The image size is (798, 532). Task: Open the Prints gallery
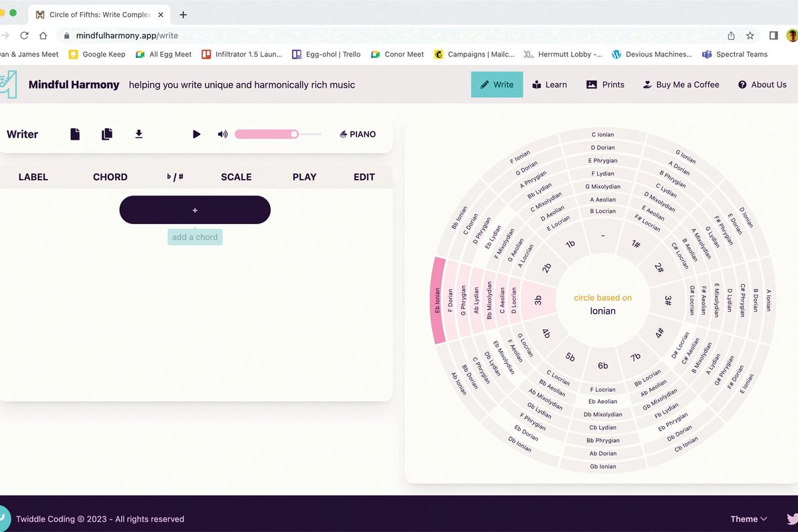(604, 84)
